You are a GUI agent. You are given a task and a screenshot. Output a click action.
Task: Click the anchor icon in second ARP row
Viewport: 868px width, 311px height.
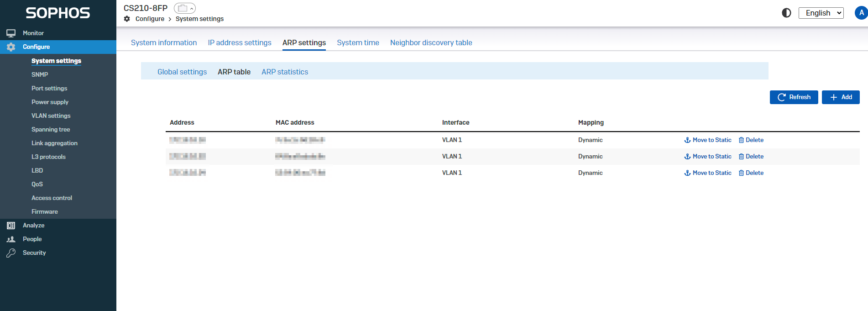pos(687,157)
